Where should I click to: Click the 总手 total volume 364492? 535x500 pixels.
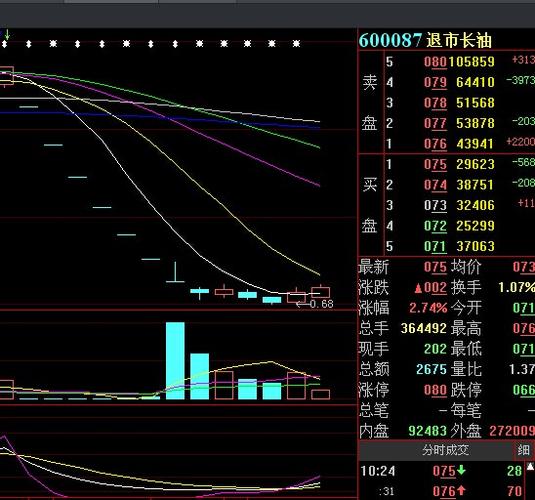point(424,328)
